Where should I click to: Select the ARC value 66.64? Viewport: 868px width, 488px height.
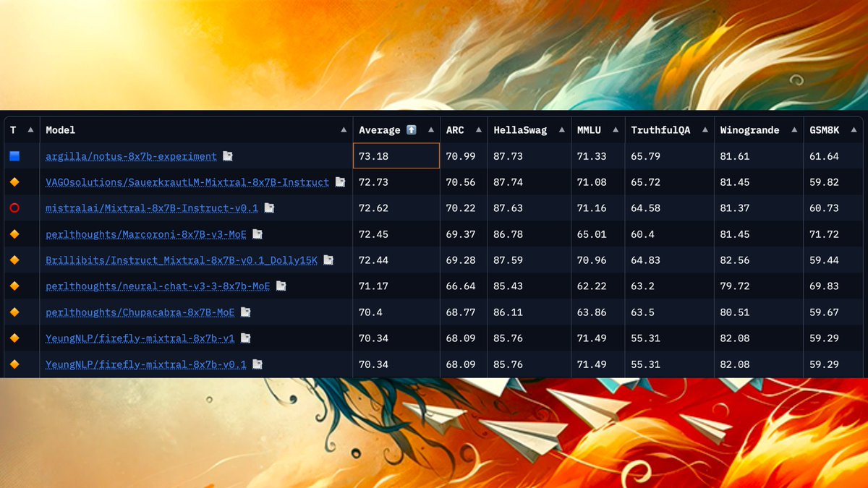pyautogui.click(x=461, y=286)
